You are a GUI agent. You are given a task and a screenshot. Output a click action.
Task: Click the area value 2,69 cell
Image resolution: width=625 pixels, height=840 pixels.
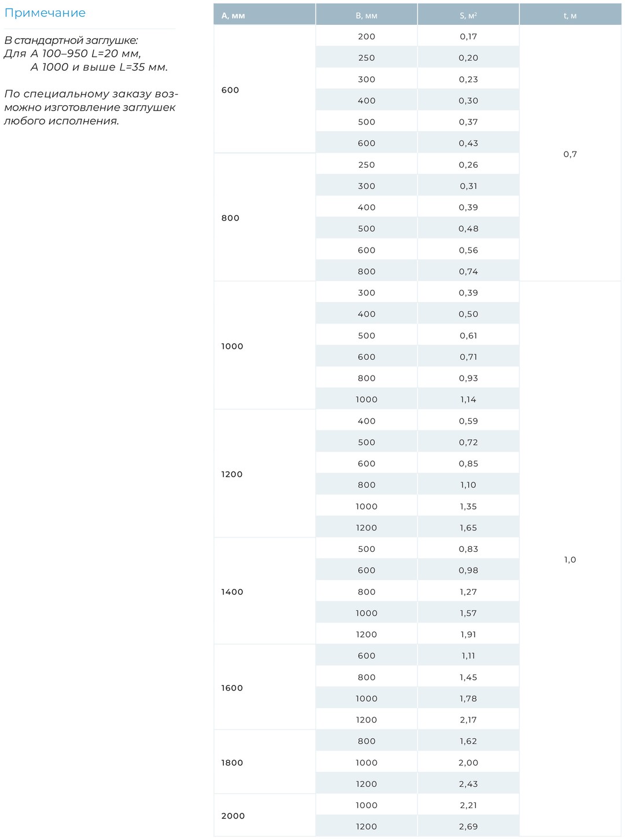click(468, 826)
